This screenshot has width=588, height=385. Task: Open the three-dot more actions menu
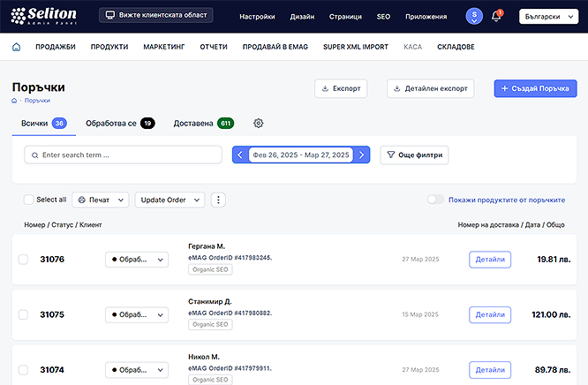click(218, 200)
